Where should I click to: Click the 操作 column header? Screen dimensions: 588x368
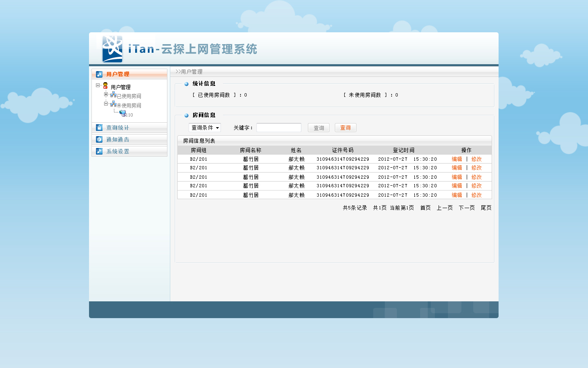coord(466,150)
